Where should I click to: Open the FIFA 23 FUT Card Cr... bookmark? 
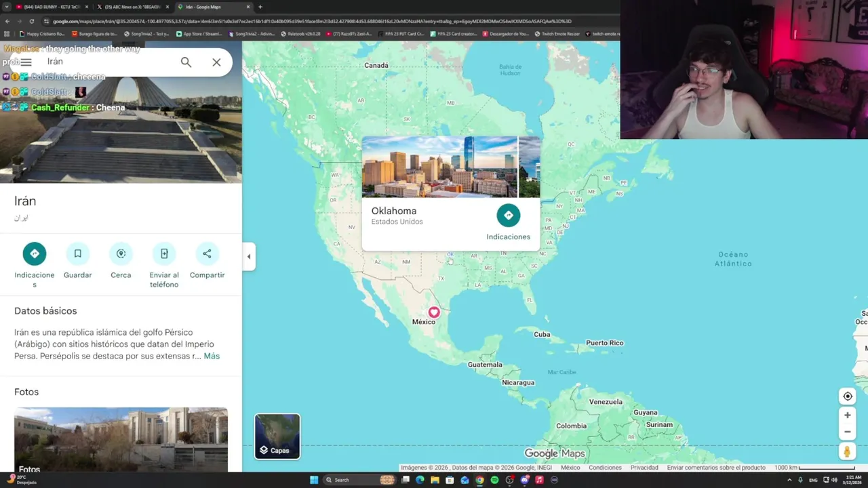click(x=401, y=34)
